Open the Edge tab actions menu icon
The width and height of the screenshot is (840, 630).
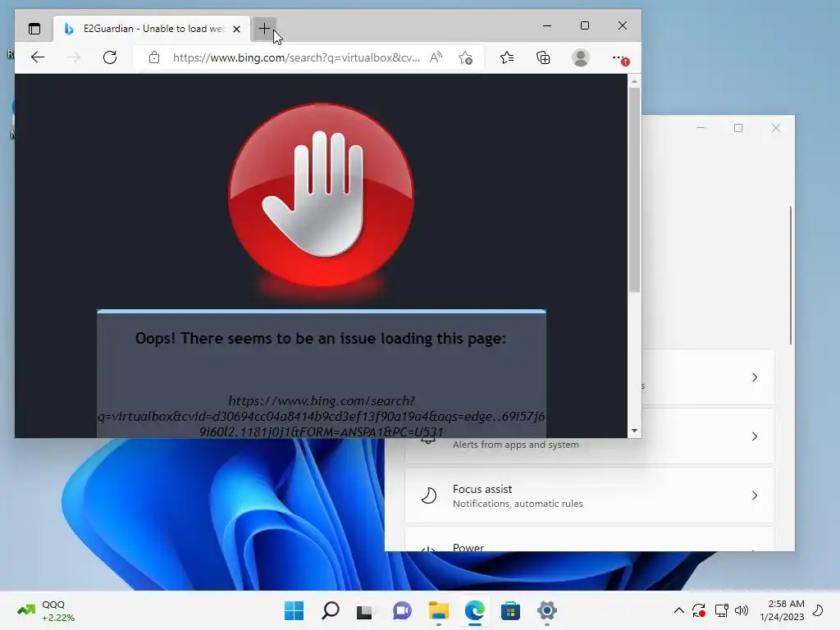(34, 29)
